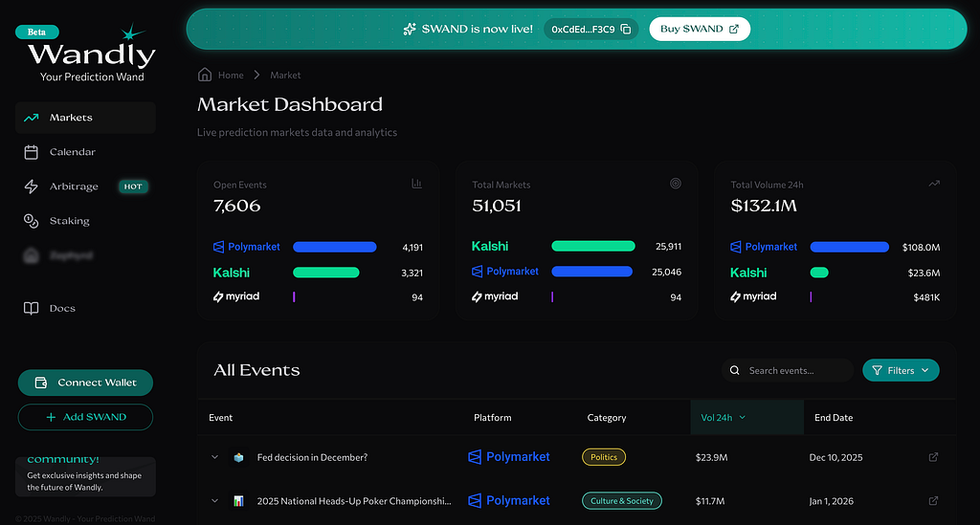Click Kalshi green bar in Total Markets
Viewport: 980px width, 525px height.
coord(593,246)
